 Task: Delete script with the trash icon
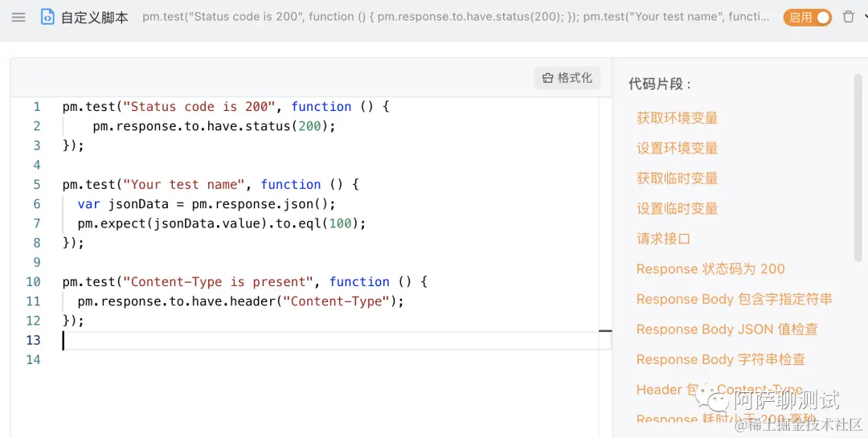(x=848, y=17)
